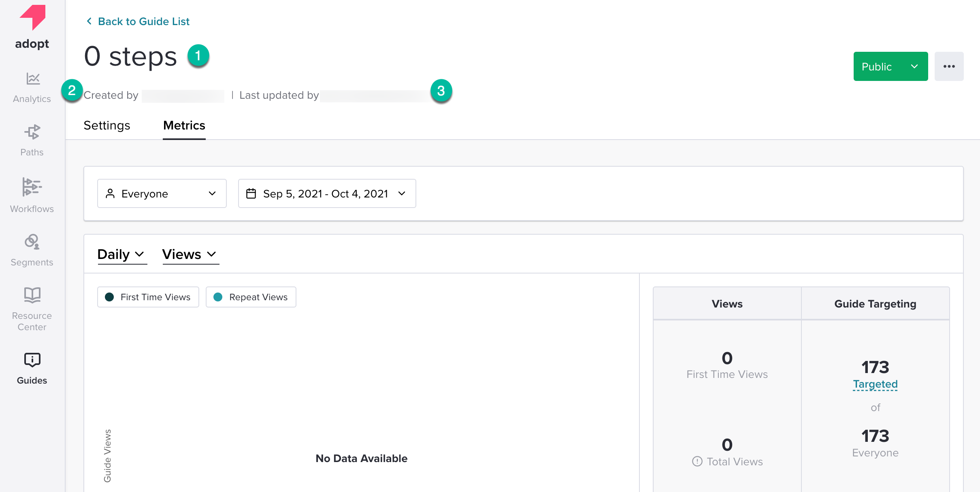Open the Workflows icon in sidebar

(32, 187)
